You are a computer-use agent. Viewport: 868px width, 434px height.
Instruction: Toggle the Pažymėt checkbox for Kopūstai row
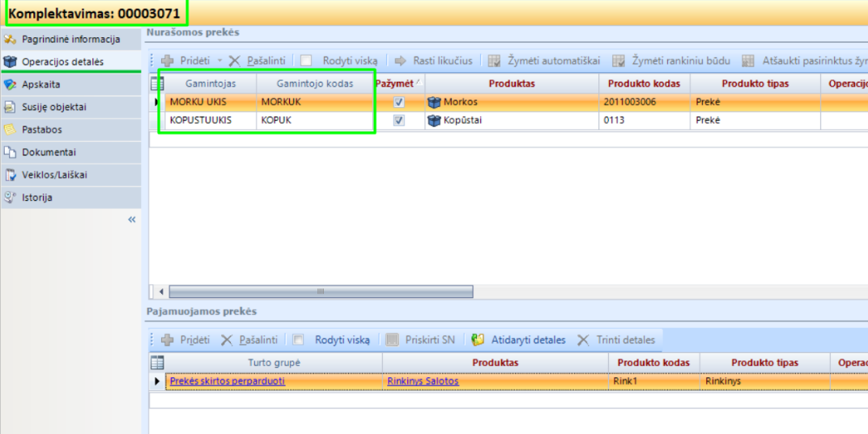[398, 120]
